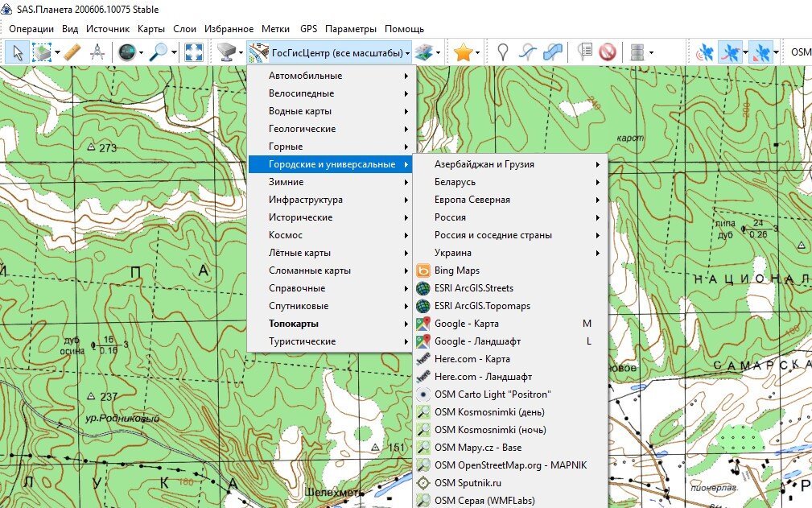Hide all marks with red prohibited icon

608,52
